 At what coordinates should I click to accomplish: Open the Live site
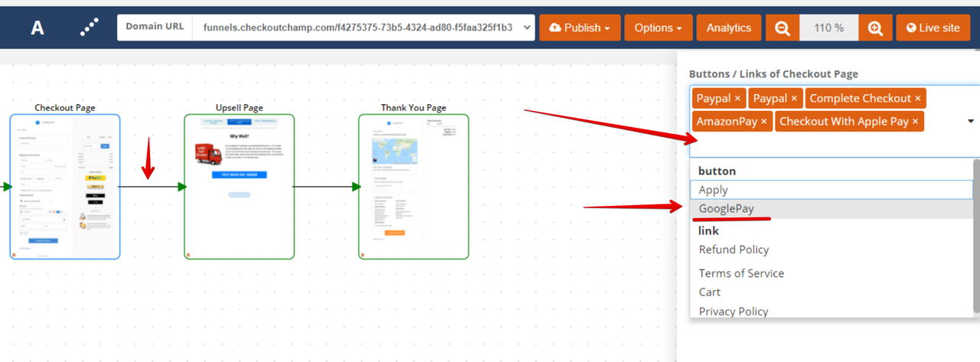point(932,28)
